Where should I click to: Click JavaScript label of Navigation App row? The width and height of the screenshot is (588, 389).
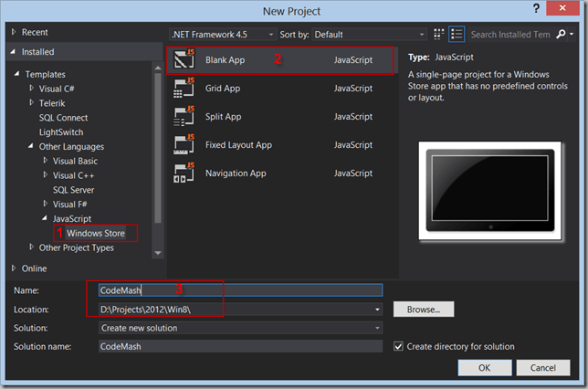pos(353,173)
